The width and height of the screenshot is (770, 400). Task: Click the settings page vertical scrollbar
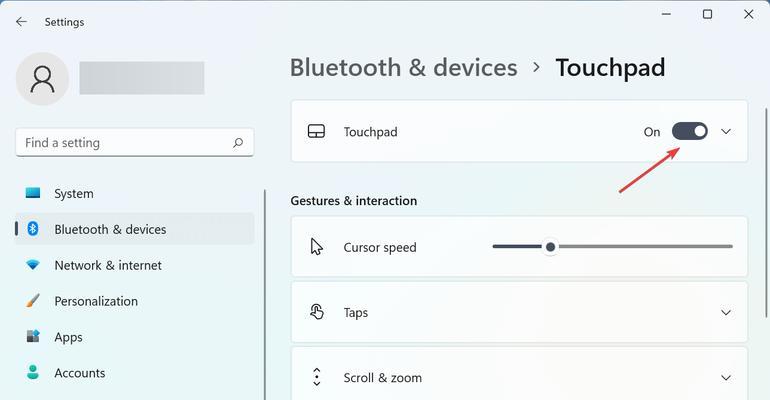tap(766, 213)
